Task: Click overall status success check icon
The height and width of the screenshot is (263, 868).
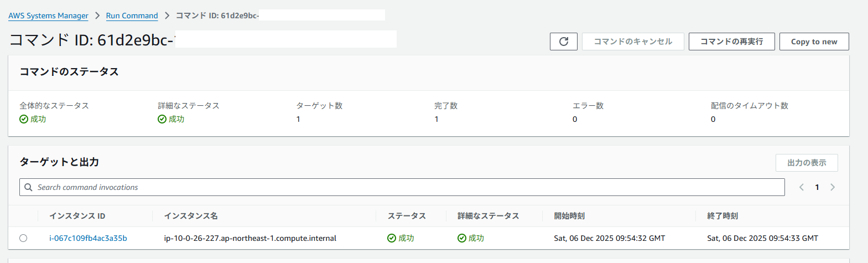Action: (24, 119)
